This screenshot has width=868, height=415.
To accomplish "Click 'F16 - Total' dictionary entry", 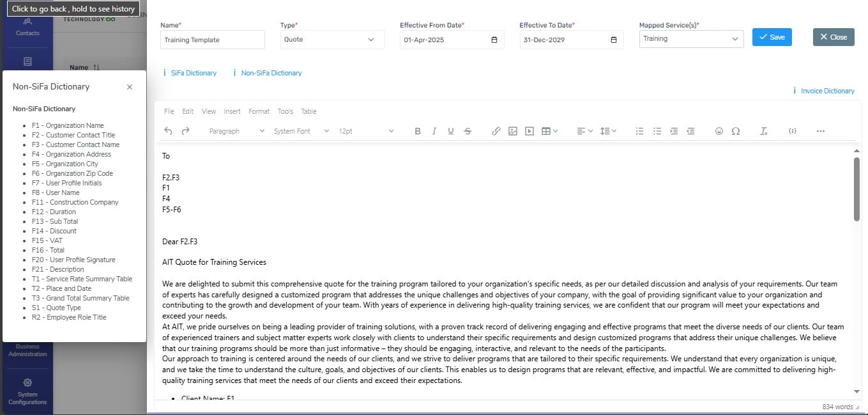I will (x=48, y=250).
